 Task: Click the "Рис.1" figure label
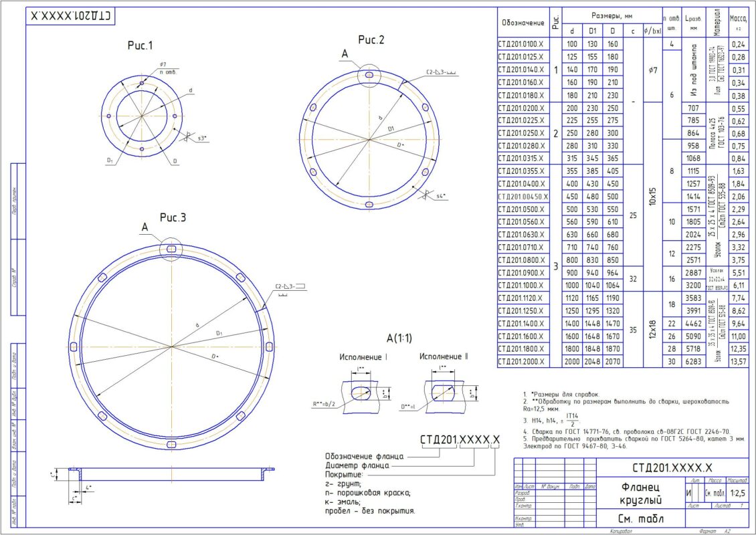pyautogui.click(x=140, y=45)
